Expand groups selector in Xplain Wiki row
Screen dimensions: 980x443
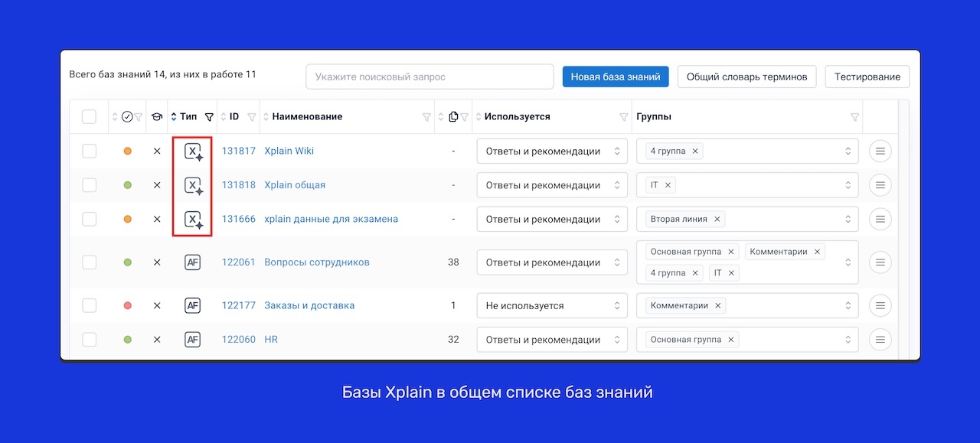tap(848, 151)
